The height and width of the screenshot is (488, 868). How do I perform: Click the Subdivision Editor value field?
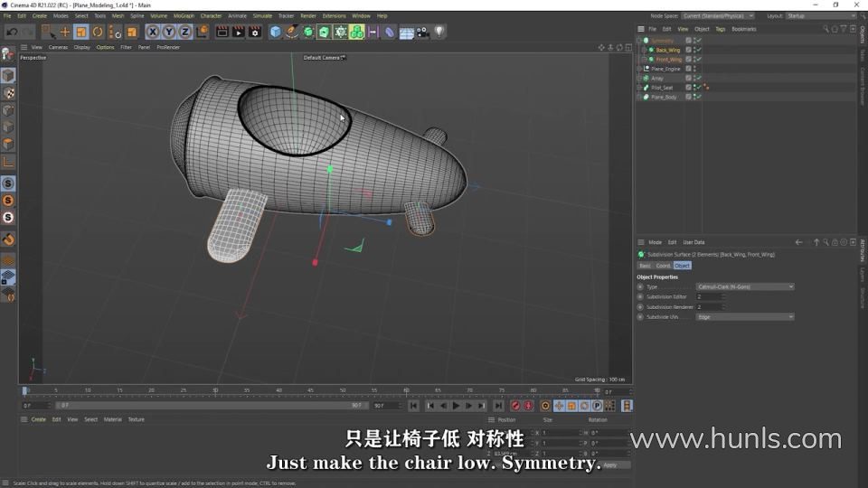[710, 296]
